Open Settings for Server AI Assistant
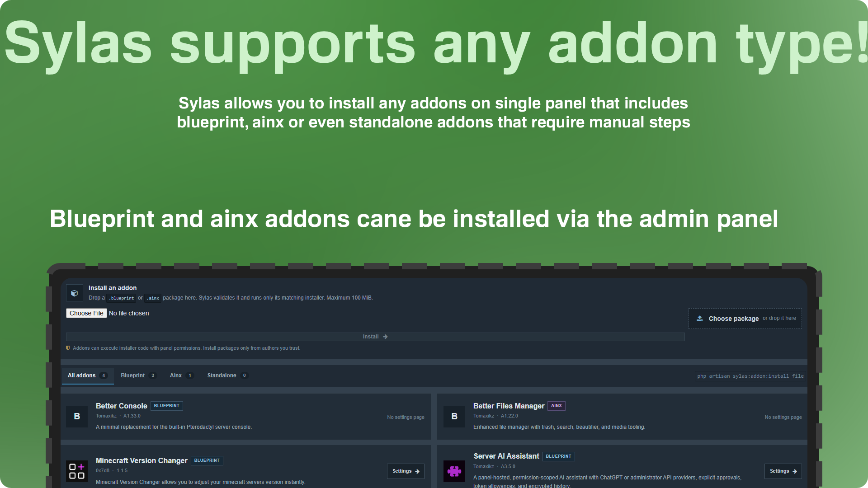 [x=783, y=471]
